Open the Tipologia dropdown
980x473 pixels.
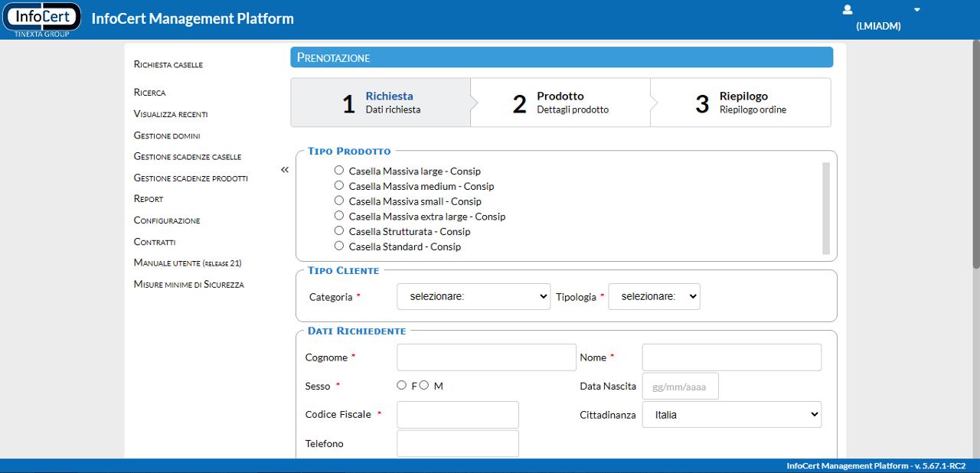pyautogui.click(x=654, y=296)
